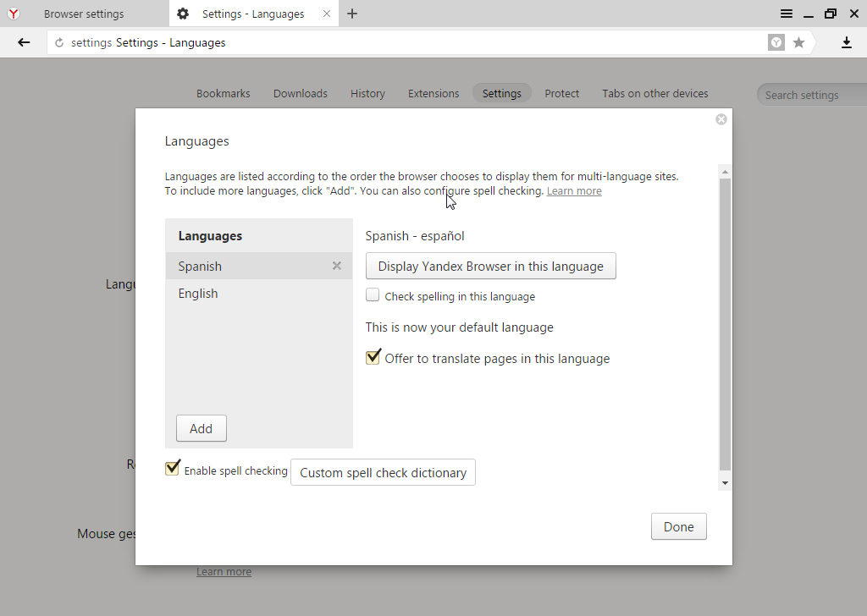Viewport: 867px width, 616px height.
Task: Close the Languages dialog with the X circle
Action: pyautogui.click(x=721, y=119)
